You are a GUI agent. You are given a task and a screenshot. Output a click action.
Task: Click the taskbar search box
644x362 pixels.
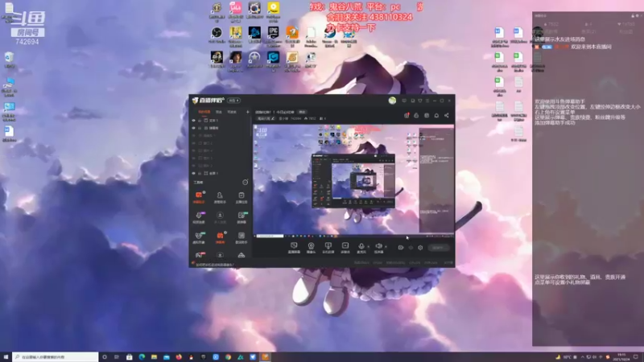(56, 357)
